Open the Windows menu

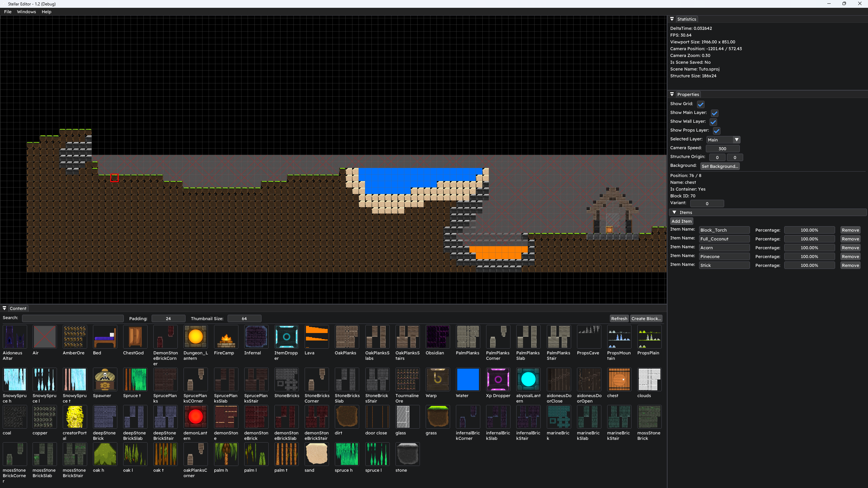point(26,12)
